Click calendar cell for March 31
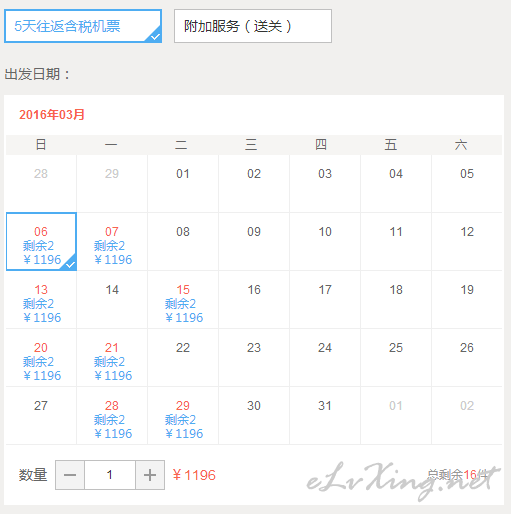 click(x=325, y=416)
